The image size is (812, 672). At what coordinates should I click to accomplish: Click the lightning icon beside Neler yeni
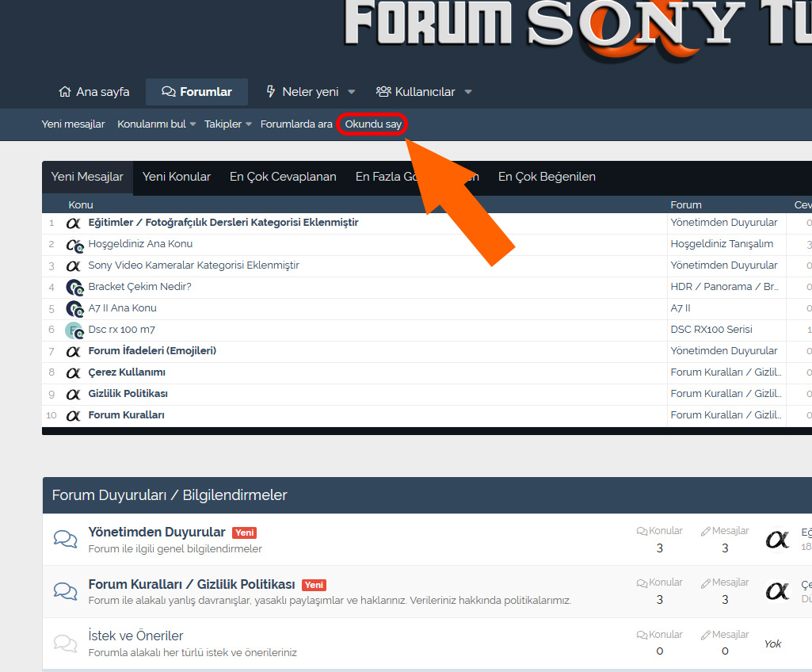click(x=271, y=92)
